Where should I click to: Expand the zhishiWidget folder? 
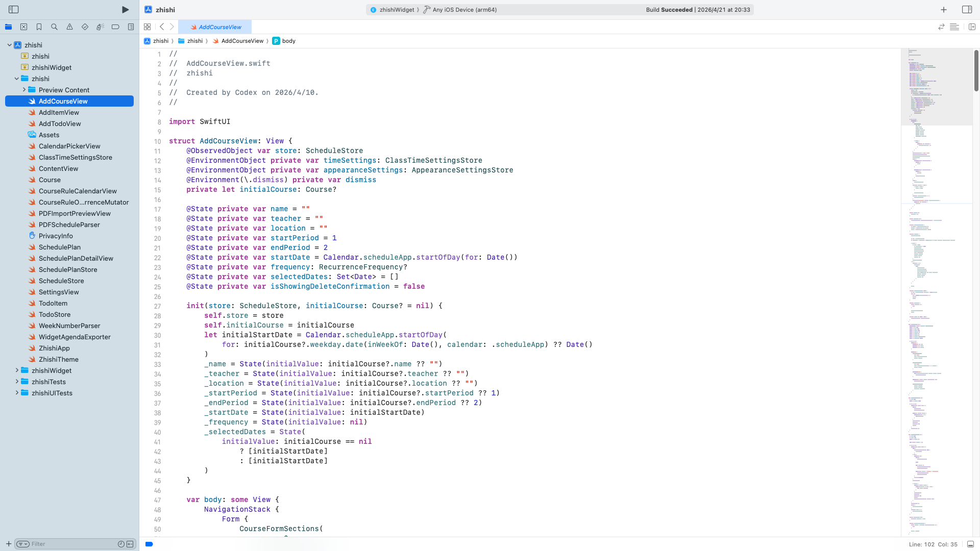click(16, 370)
